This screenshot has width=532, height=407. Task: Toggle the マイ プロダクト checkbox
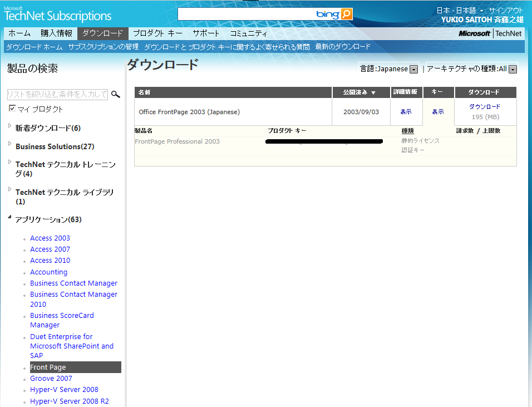tap(12, 109)
